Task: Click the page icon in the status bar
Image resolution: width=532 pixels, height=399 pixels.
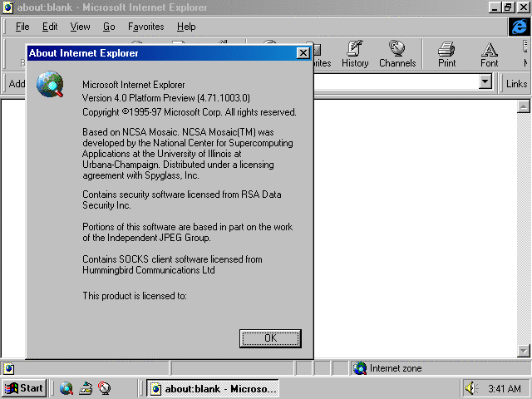Action: (9, 368)
